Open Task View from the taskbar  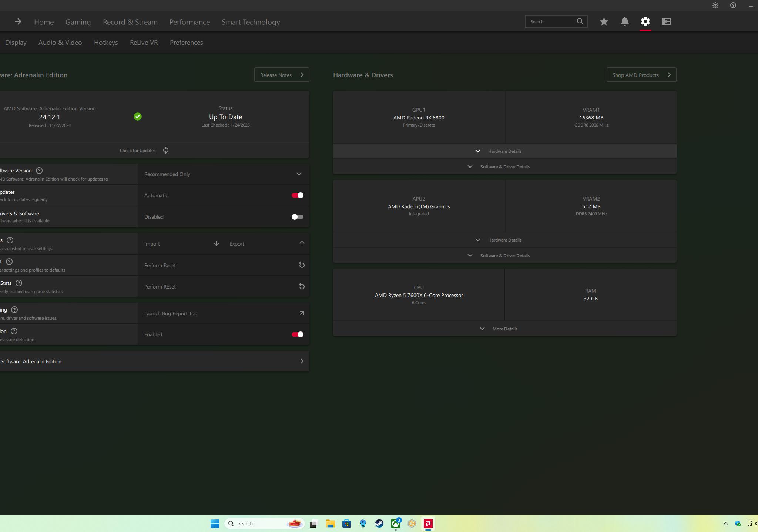click(314, 523)
